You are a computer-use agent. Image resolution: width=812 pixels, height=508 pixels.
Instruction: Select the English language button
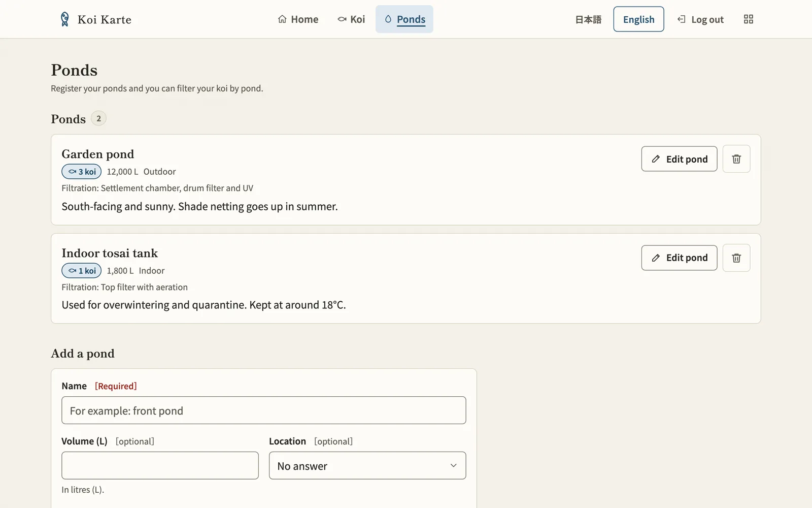[x=638, y=19]
